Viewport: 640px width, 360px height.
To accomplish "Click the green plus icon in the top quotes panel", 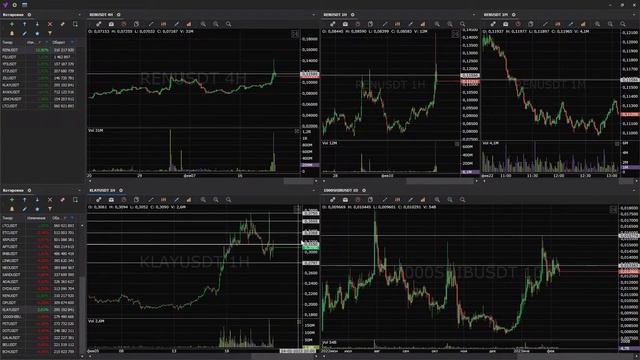I will tap(12, 24).
